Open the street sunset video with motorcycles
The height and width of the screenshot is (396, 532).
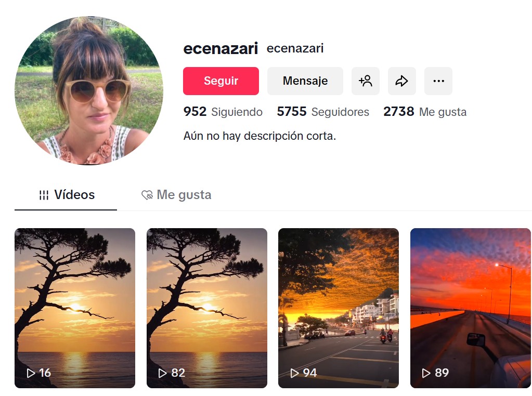339,308
